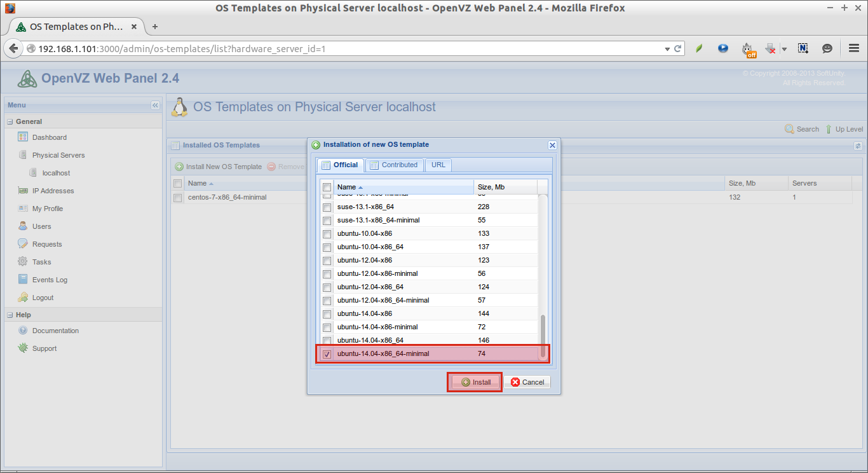The width and height of the screenshot is (868, 473).
Task: Switch to the Official tab
Action: click(340, 165)
